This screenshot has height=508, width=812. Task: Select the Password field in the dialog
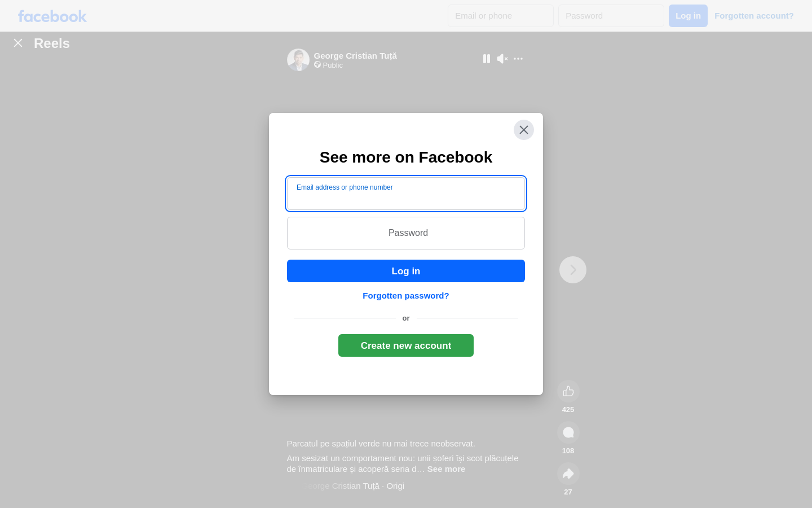[x=406, y=233]
